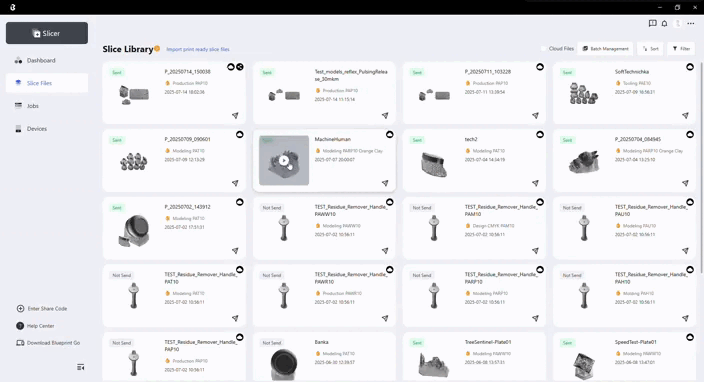Send P_20250704_084945 to printer

[685, 183]
